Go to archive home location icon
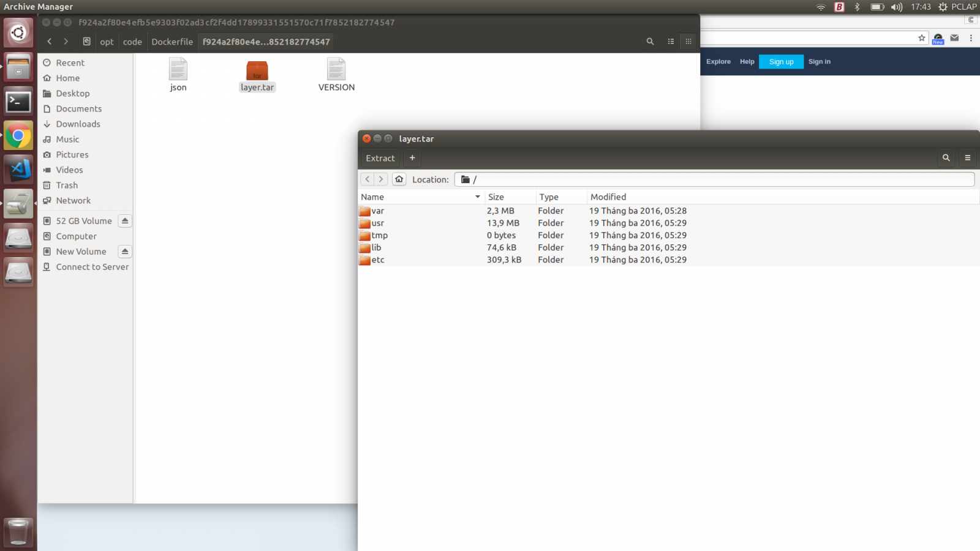This screenshot has height=551, width=980. (399, 179)
